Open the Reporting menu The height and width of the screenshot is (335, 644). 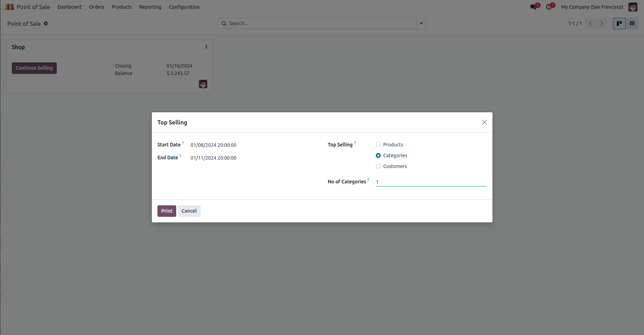pyautogui.click(x=150, y=7)
